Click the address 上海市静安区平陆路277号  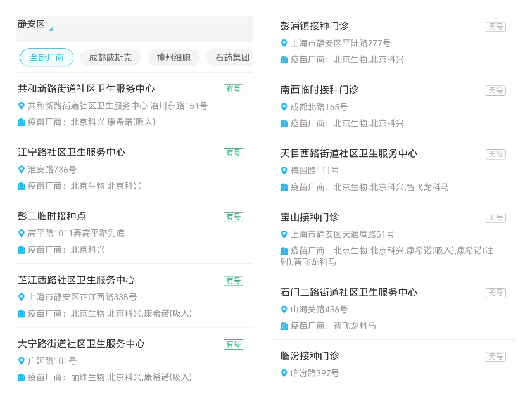pos(340,44)
